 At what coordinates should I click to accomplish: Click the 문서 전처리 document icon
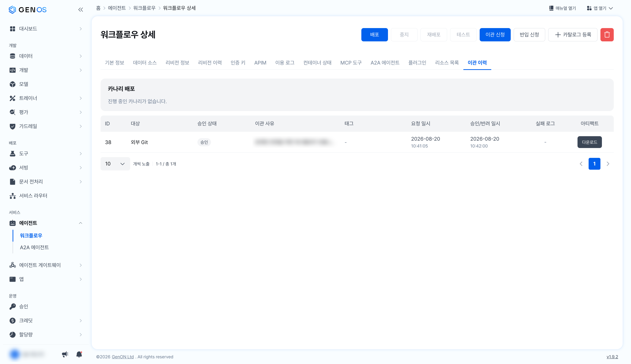13,182
